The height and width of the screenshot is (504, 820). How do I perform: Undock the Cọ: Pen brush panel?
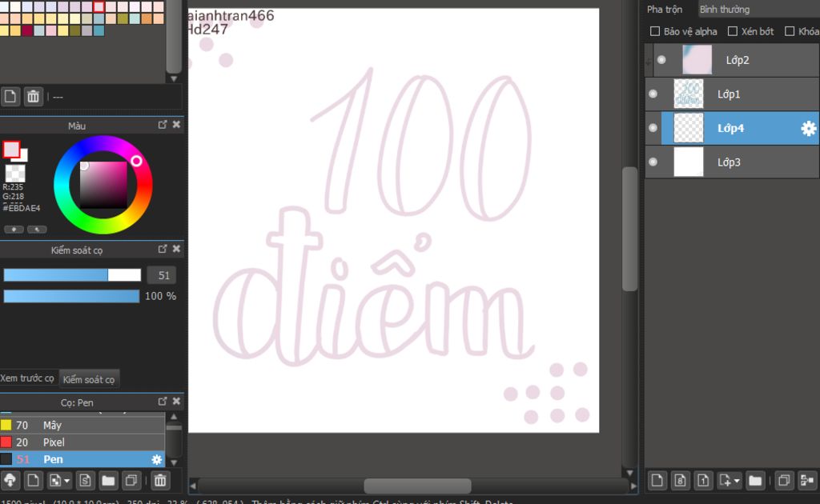[x=163, y=402]
